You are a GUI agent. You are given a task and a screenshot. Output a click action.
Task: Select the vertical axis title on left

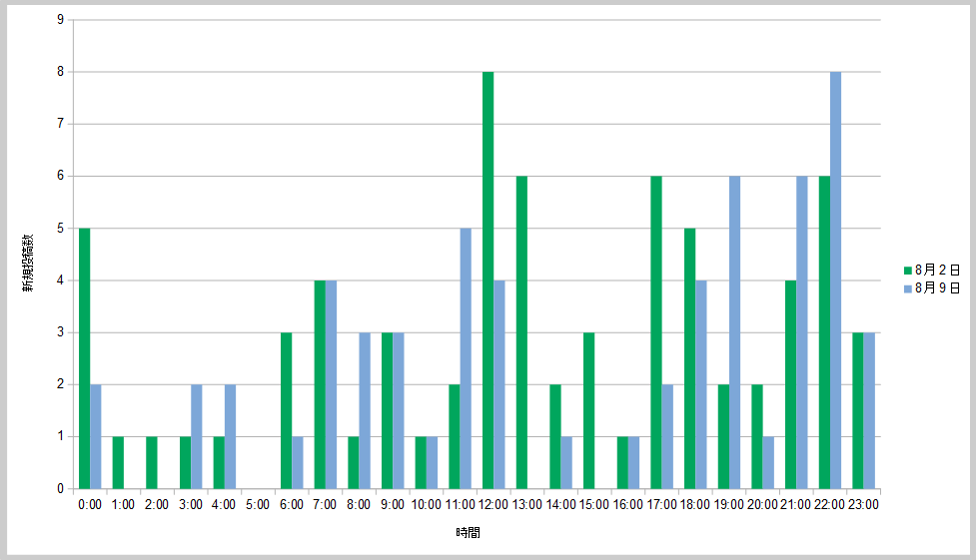click(30, 265)
